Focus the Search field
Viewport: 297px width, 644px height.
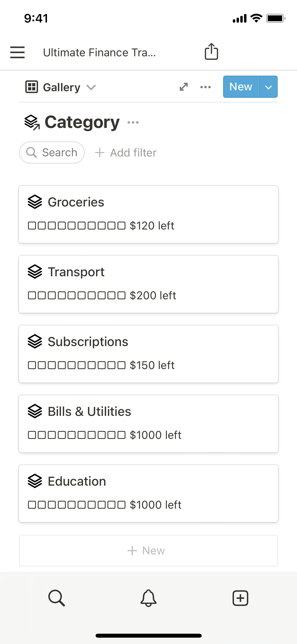click(52, 153)
